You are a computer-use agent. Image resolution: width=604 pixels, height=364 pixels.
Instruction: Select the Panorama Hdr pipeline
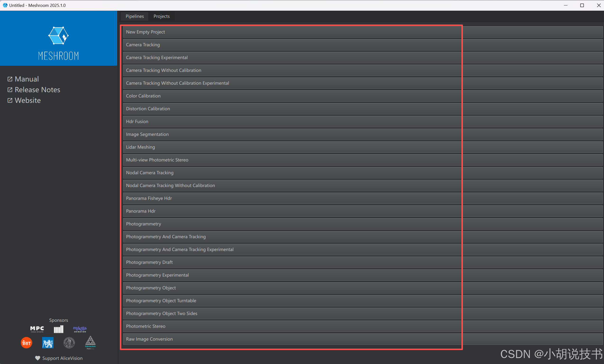click(x=363, y=211)
